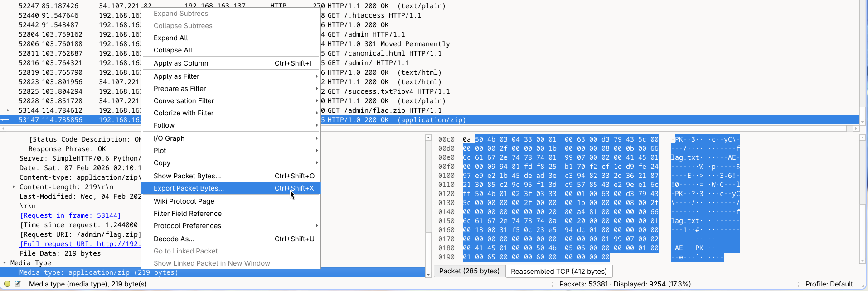Click left scroll arrow under packet list
This screenshot has height=291, width=868.
[x=3, y=129]
